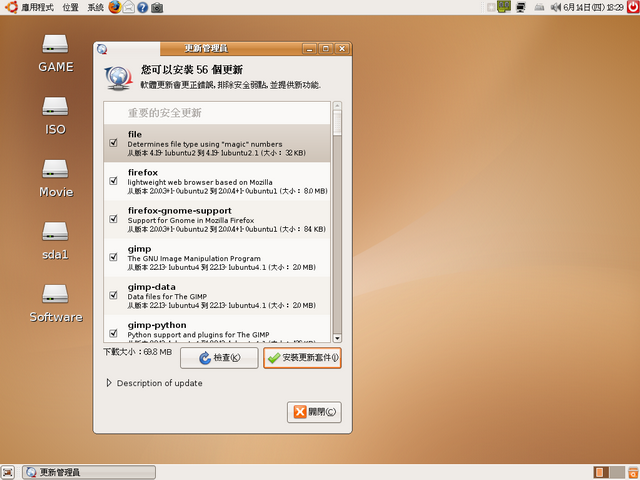Close the Update Manager window with the title bar X
This screenshot has width=640, height=480.
[x=342, y=49]
